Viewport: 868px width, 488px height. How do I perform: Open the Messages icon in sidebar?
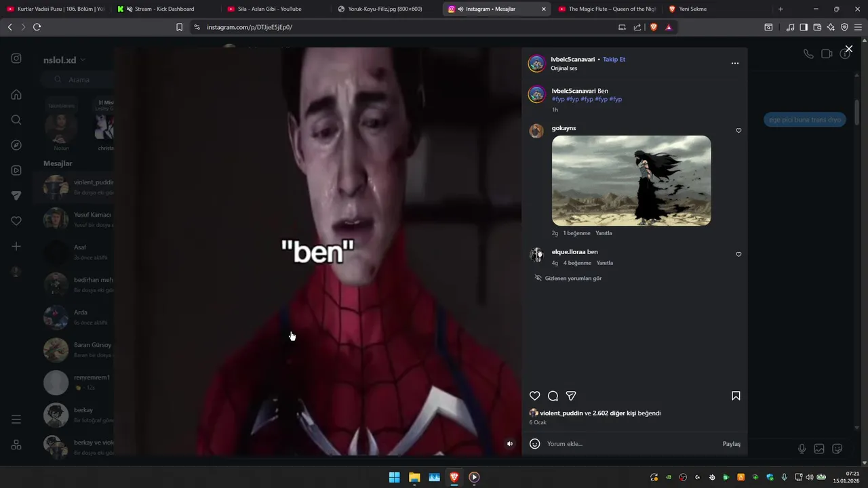tap(16, 195)
